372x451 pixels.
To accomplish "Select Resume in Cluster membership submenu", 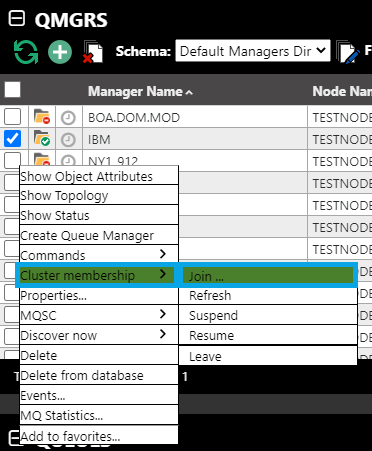I will (268, 335).
